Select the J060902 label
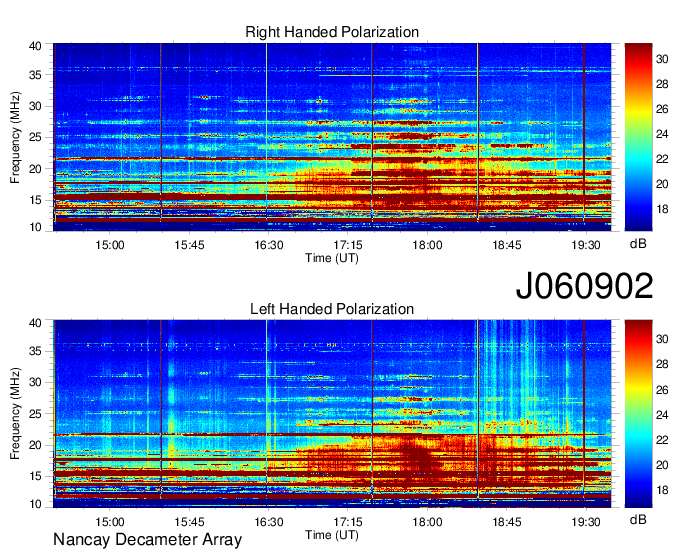The image size is (680, 552). (x=584, y=286)
